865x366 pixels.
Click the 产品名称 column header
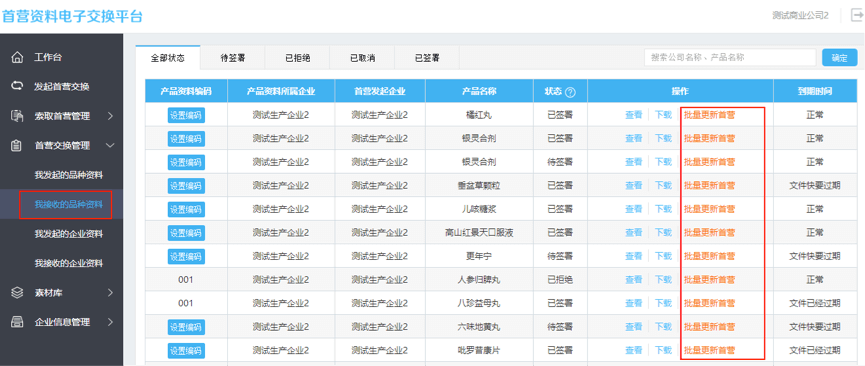(479, 92)
